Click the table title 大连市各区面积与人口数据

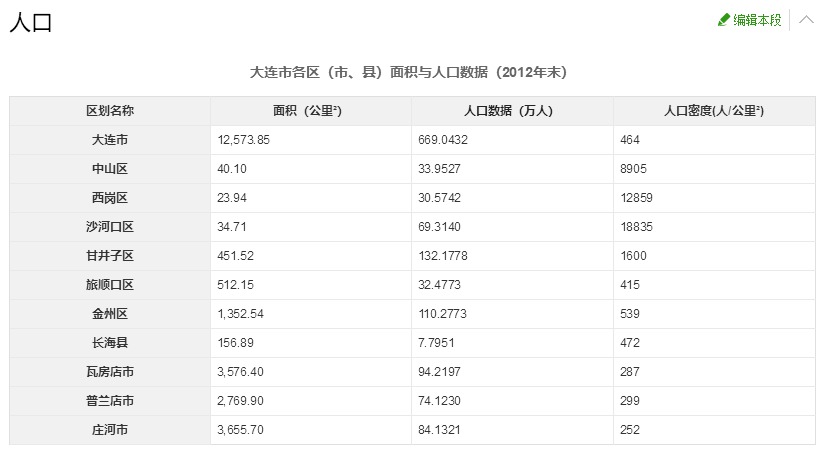pyautogui.click(x=408, y=72)
